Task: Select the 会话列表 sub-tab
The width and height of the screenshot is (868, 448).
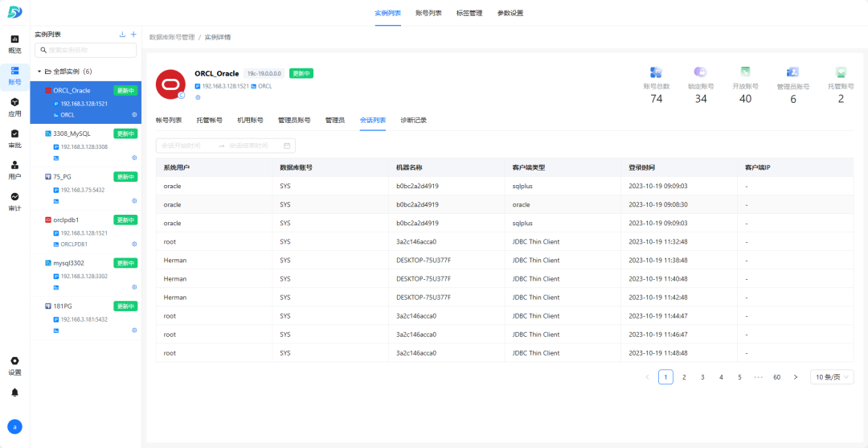Action: [373, 120]
